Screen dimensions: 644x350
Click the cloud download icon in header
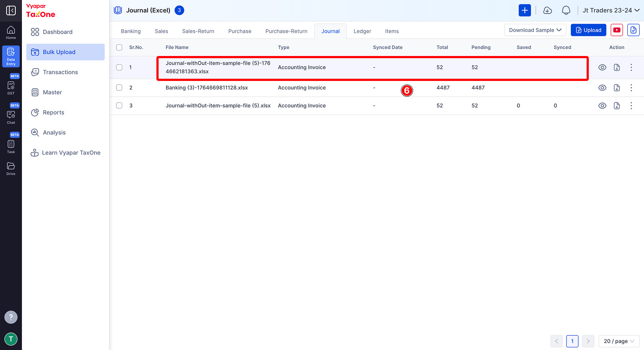pos(547,10)
